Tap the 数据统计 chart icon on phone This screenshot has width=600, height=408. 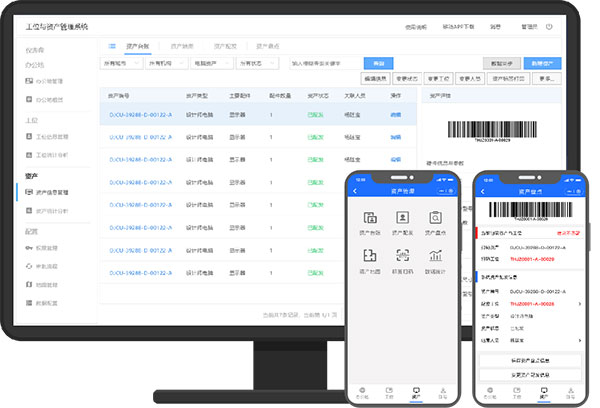[x=433, y=255]
